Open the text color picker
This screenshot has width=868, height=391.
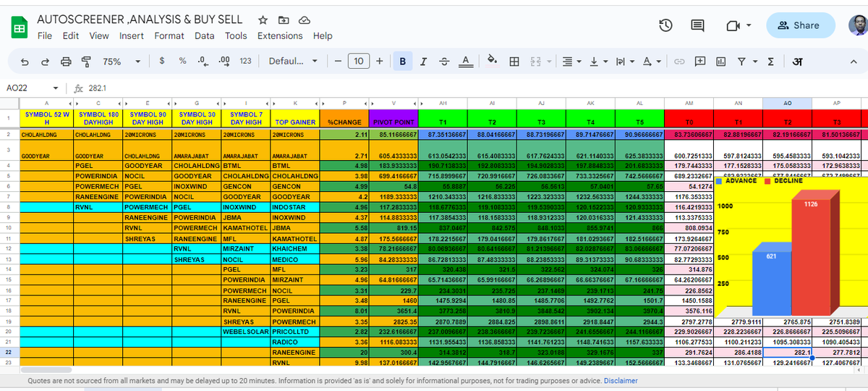coord(466,62)
